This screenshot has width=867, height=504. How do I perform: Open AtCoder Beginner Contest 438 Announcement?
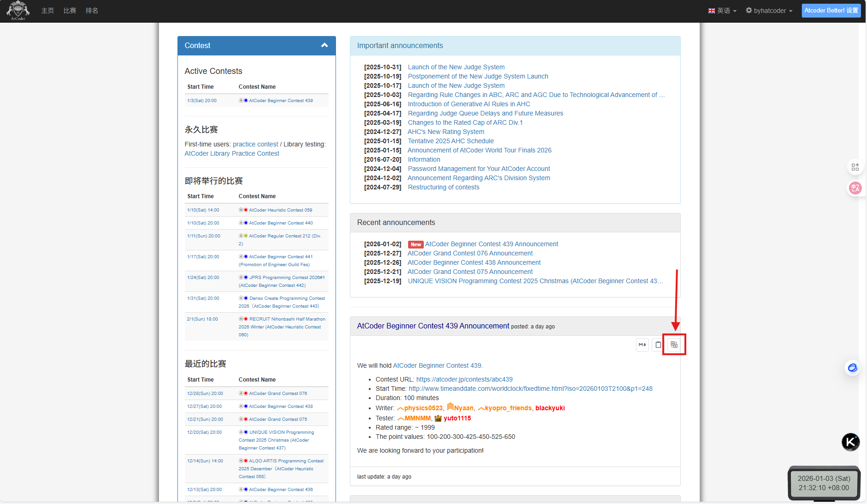[474, 262]
